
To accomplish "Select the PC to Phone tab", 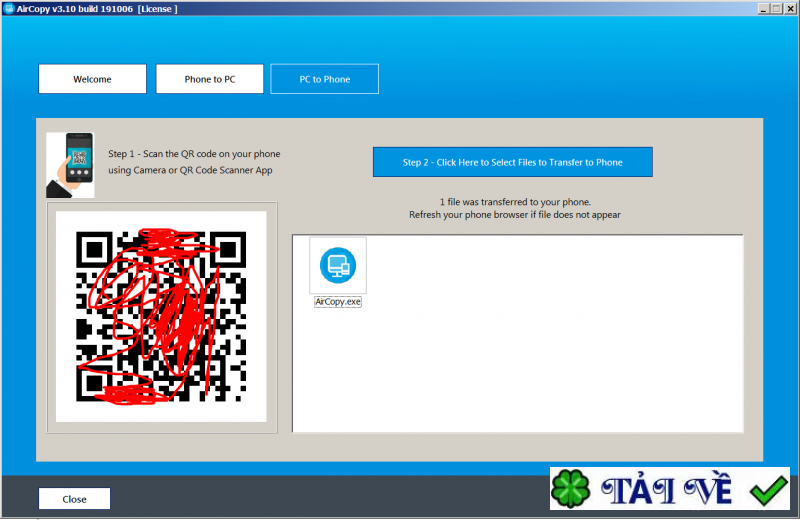I will pyautogui.click(x=324, y=79).
